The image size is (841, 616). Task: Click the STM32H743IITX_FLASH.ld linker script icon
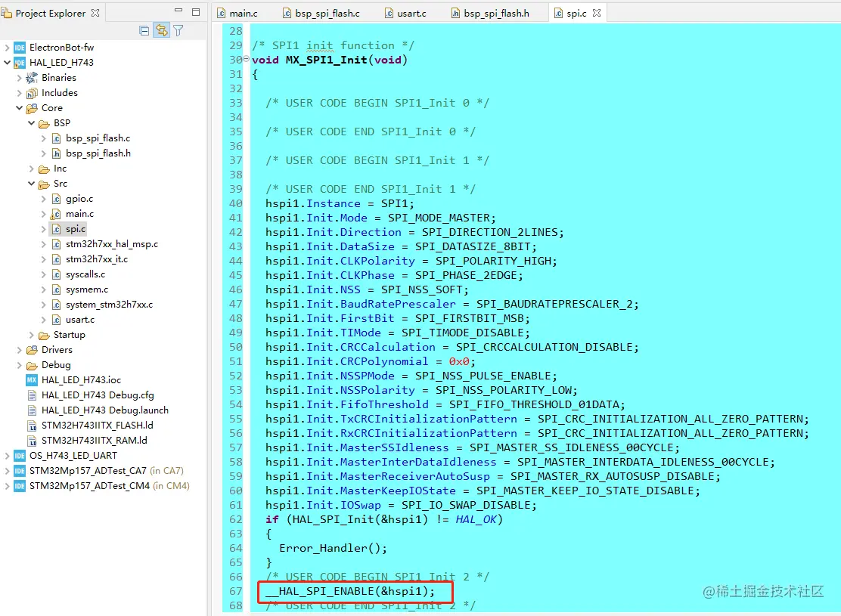click(32, 426)
